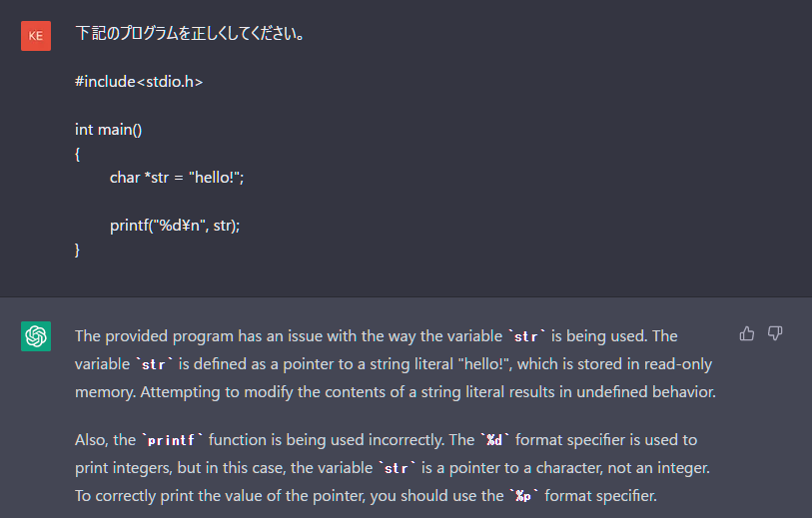The image size is (812, 518).
Task: Click the inline %p format specifier code
Action: (522, 496)
